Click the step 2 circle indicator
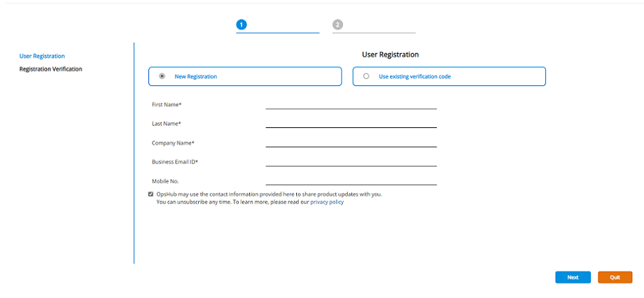The width and height of the screenshot is (644, 298). (x=337, y=24)
